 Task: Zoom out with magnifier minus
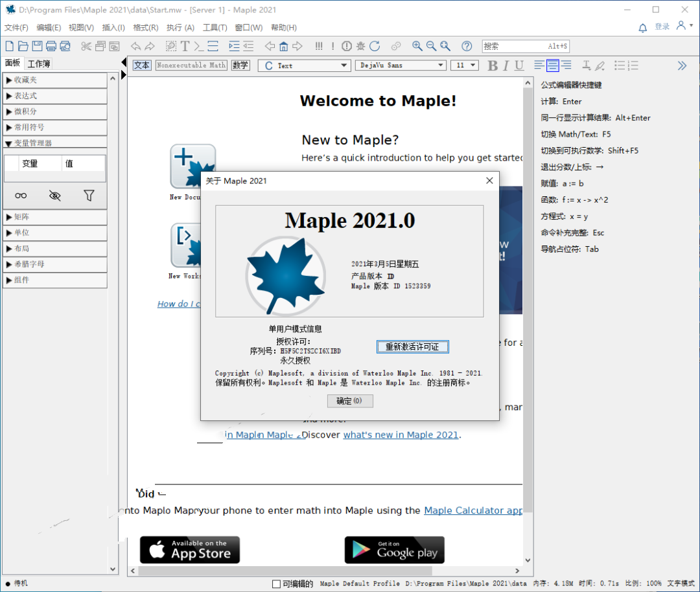(x=431, y=46)
